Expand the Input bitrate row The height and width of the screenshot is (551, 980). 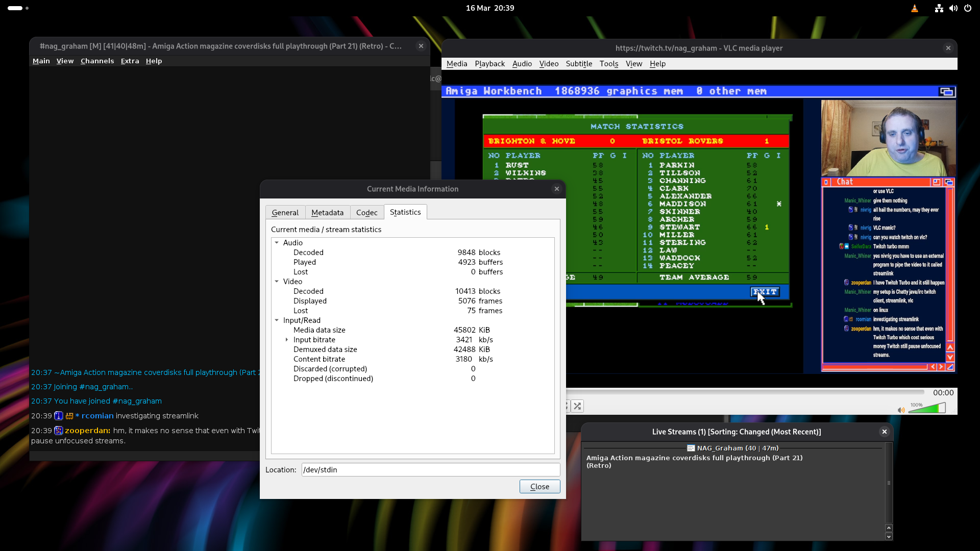(287, 340)
